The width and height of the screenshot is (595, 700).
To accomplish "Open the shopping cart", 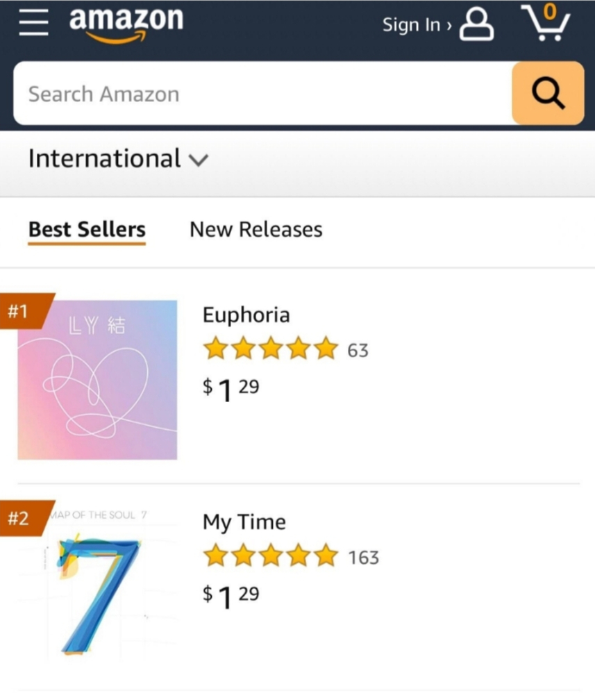I will point(545,23).
